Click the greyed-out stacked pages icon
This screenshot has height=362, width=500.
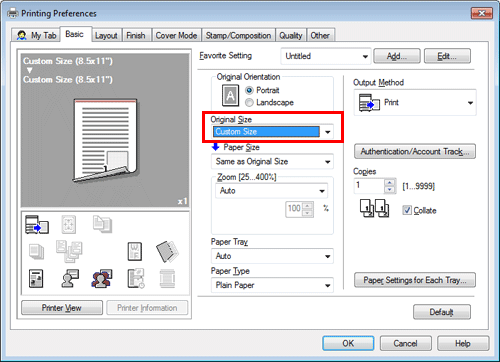(36, 252)
